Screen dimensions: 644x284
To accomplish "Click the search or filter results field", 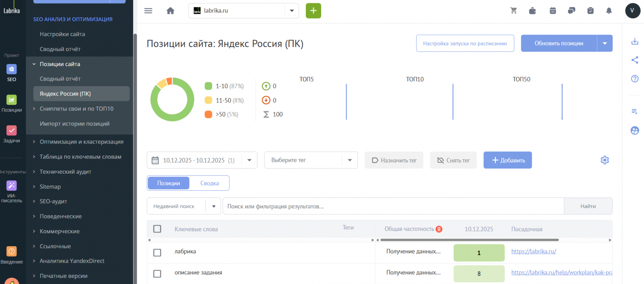I will click(393, 206).
